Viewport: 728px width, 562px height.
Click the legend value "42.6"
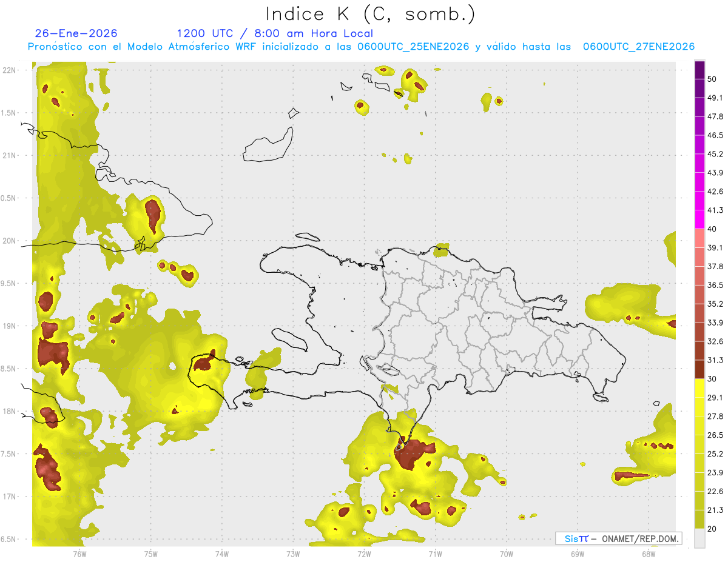pos(715,192)
